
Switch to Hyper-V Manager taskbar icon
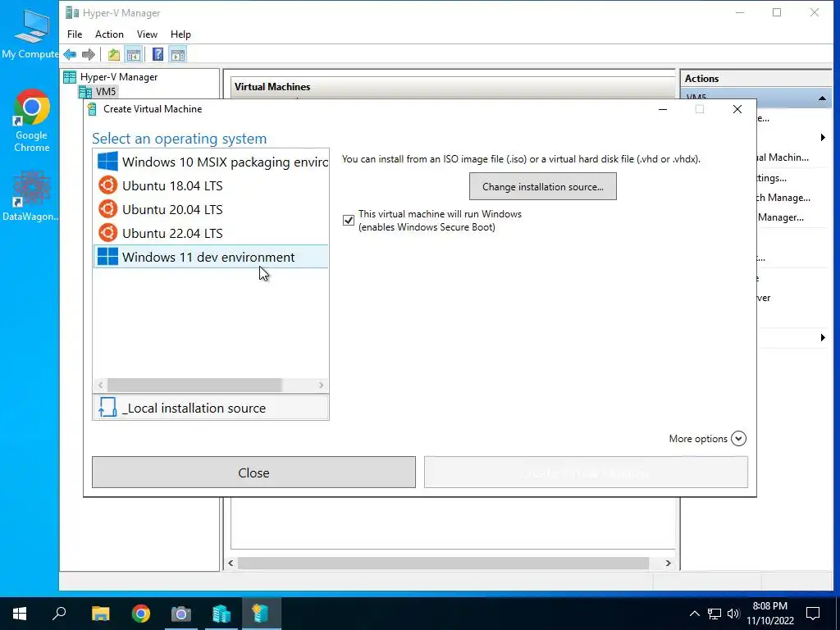tap(221, 614)
